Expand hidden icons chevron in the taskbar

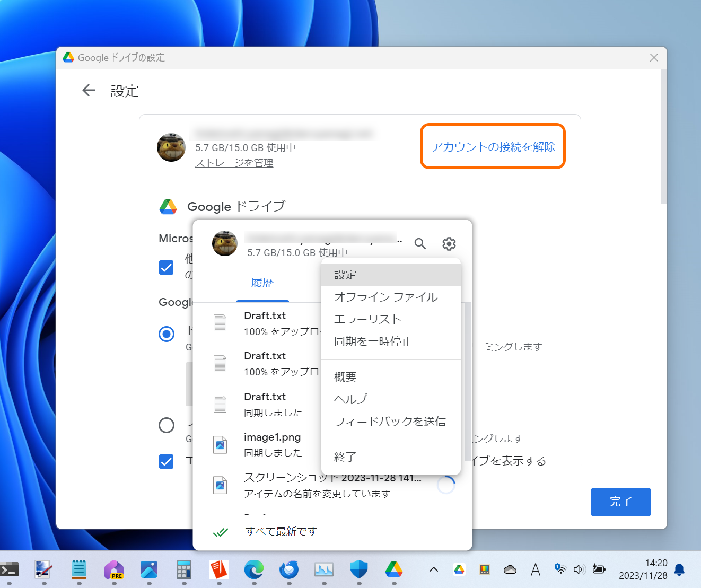click(x=433, y=569)
